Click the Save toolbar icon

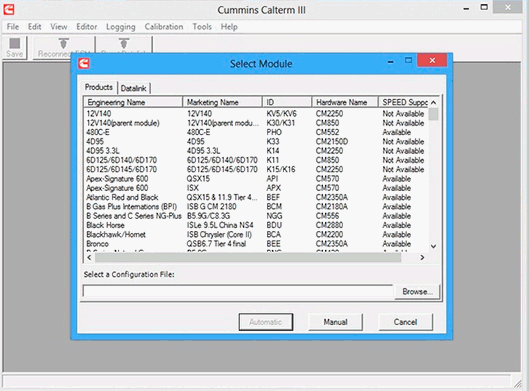pos(15,48)
